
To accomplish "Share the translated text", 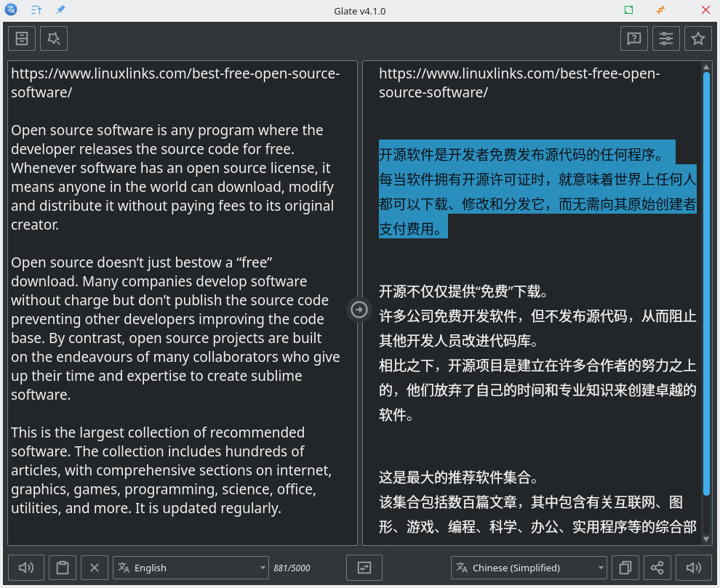I will tap(657, 568).
